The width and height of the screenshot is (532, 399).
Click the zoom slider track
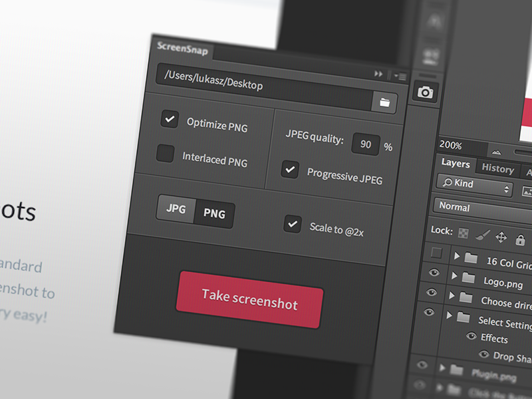(x=523, y=154)
